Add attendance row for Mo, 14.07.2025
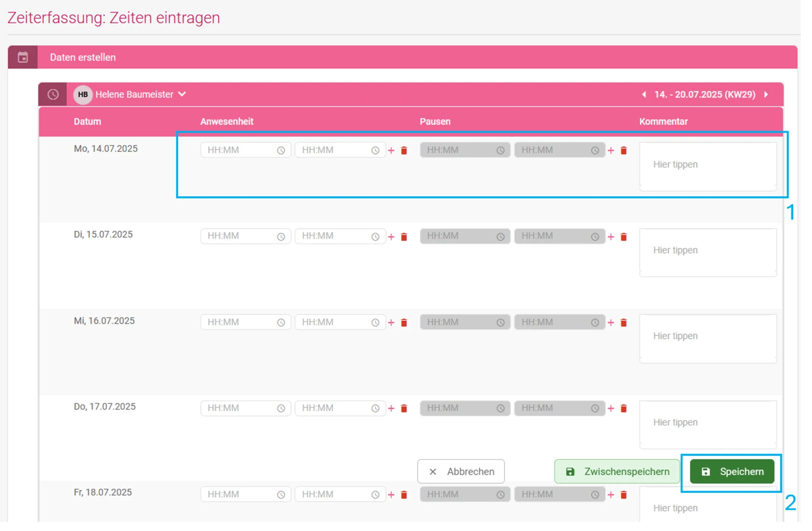 click(x=391, y=150)
